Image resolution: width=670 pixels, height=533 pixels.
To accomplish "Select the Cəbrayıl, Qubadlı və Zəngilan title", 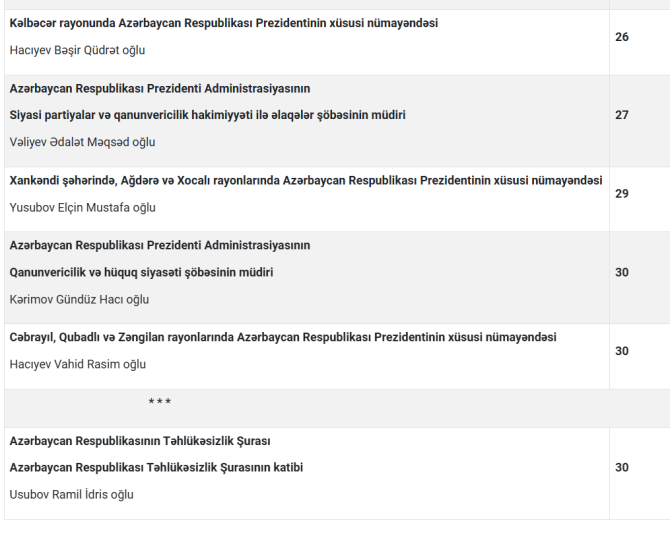I will [x=283, y=338].
